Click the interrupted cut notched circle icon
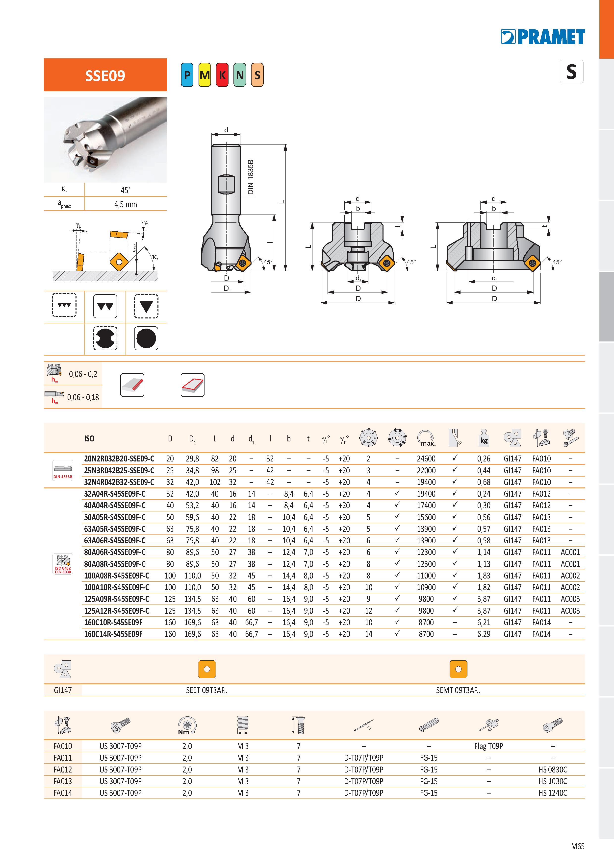614x868 pixels. click(x=105, y=338)
